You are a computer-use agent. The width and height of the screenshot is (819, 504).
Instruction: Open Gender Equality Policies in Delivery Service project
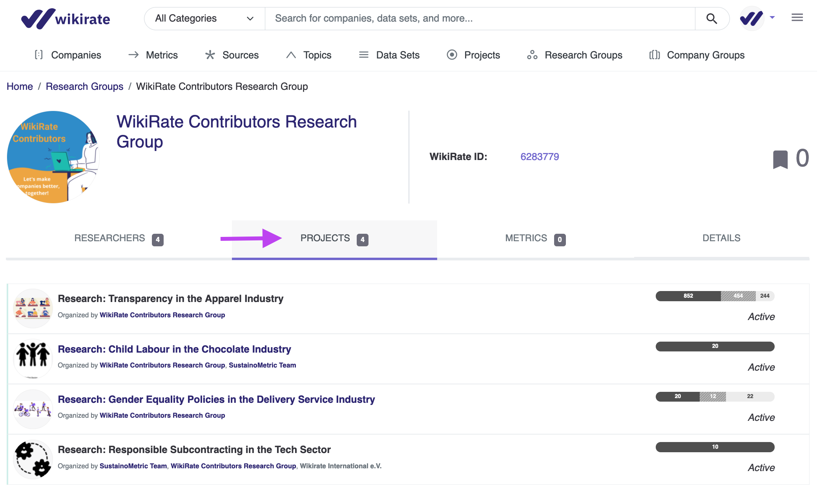(x=216, y=399)
